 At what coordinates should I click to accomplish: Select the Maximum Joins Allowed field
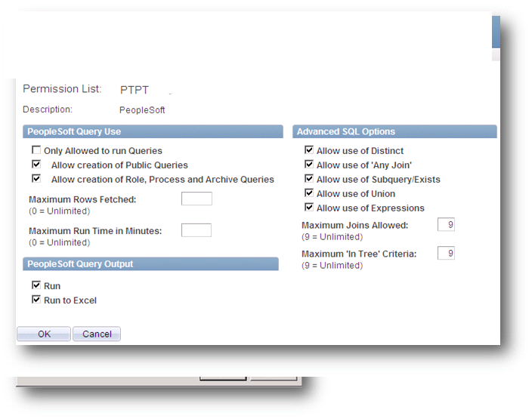point(446,224)
